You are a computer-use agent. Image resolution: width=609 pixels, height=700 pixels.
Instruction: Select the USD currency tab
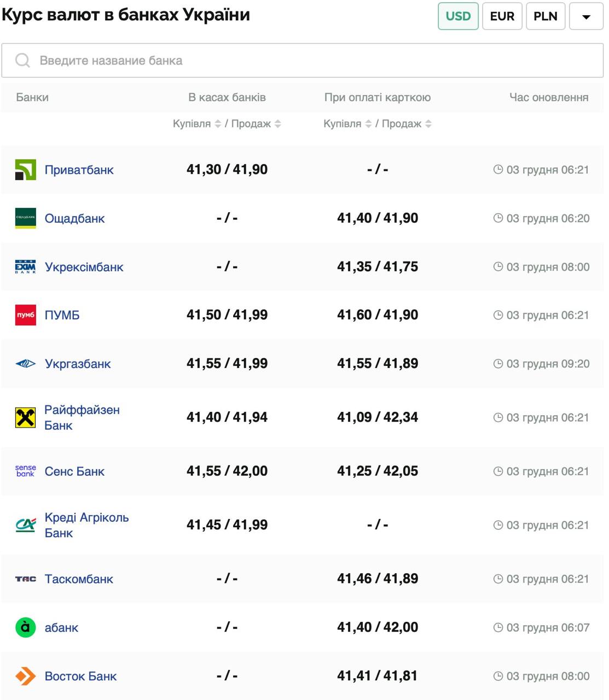tap(458, 16)
